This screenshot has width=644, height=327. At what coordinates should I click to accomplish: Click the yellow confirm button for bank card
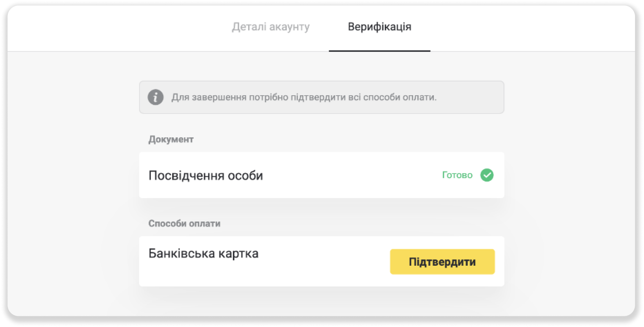tap(442, 261)
